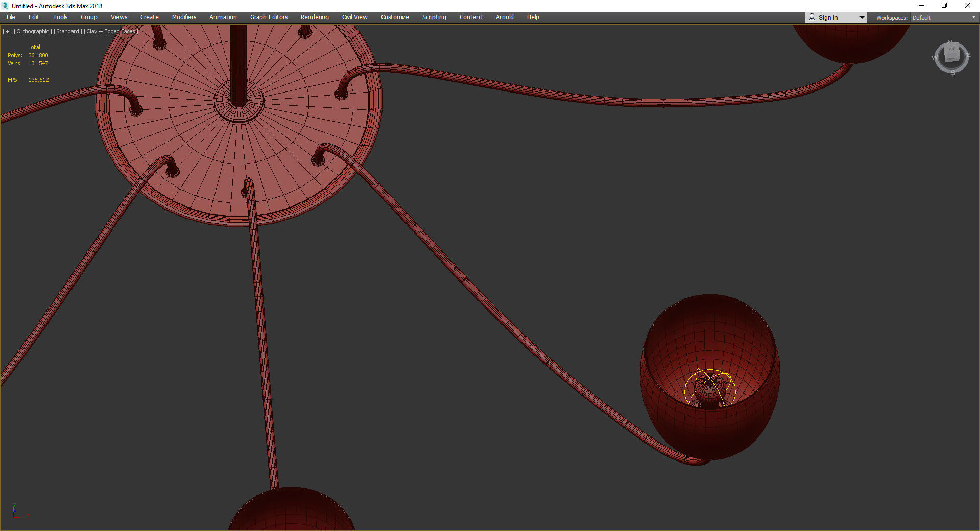Open the Orthographic viewport label menu

click(33, 31)
